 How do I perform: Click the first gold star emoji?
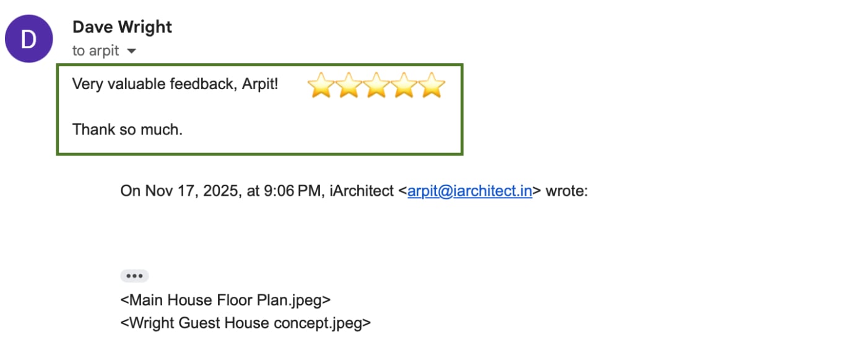[321, 85]
